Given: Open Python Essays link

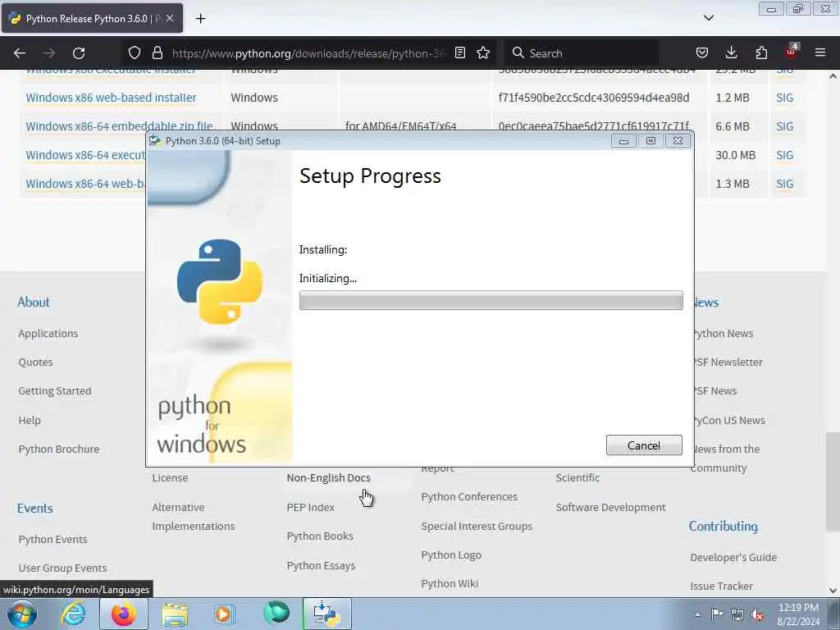Looking at the screenshot, I should click(x=321, y=565).
